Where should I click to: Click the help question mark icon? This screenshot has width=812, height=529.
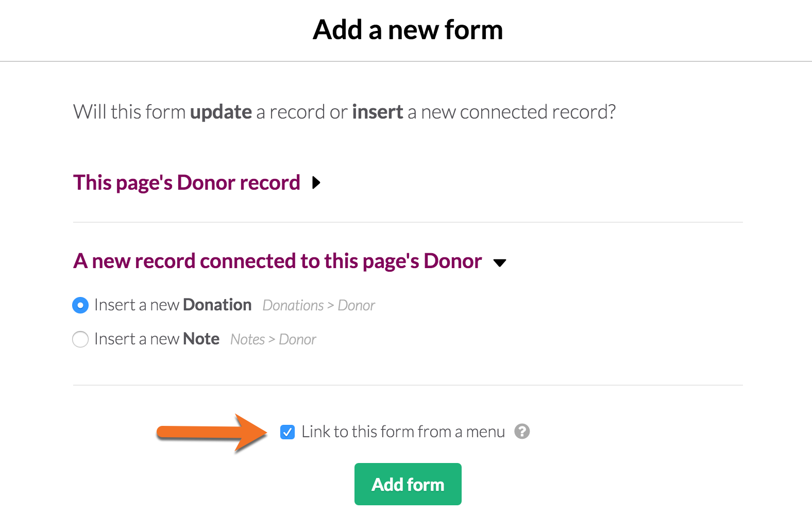pyautogui.click(x=522, y=431)
